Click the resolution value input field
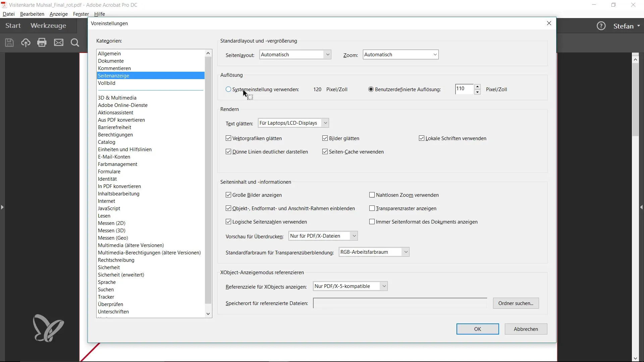Image resolution: width=644 pixels, height=362 pixels. pos(464,89)
